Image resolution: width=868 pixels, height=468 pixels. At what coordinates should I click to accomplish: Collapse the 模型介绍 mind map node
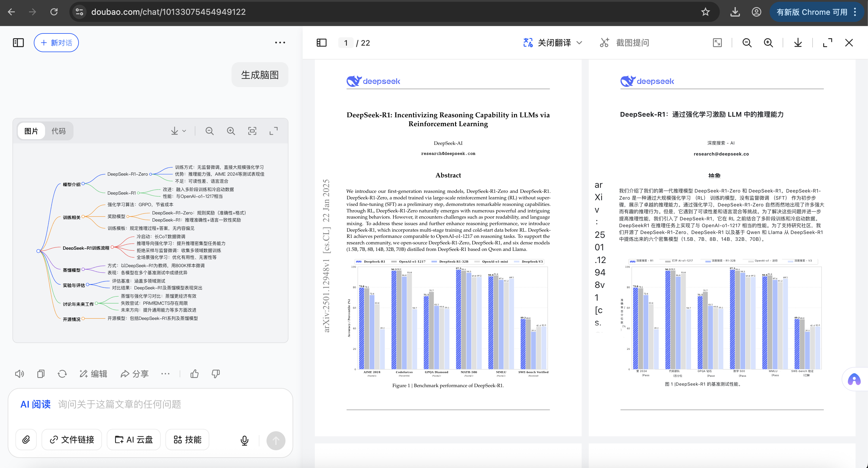[x=83, y=184]
